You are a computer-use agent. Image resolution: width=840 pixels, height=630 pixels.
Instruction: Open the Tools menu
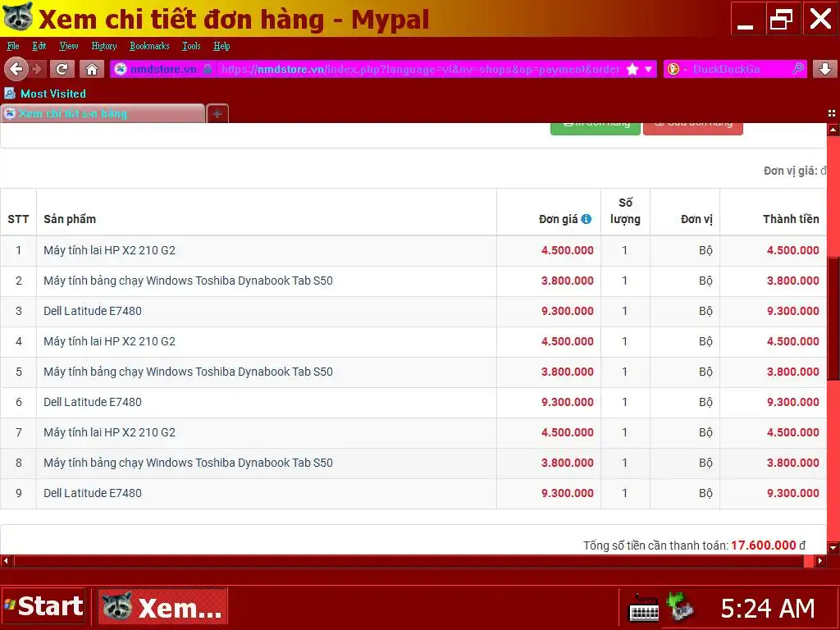[191, 46]
